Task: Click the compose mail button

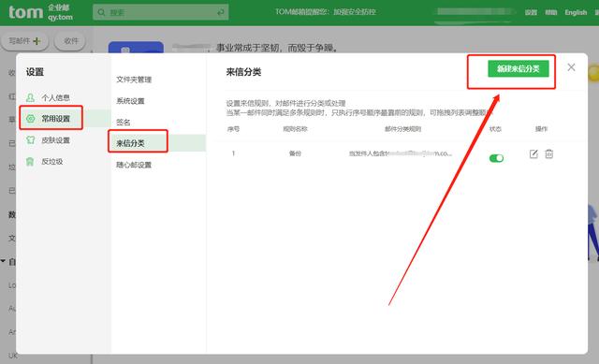Action: click(x=25, y=41)
